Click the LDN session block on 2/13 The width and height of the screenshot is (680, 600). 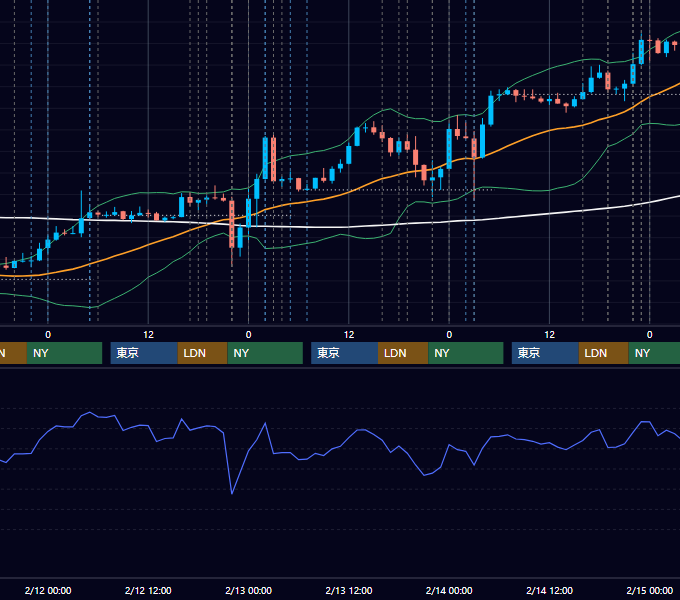(x=403, y=353)
